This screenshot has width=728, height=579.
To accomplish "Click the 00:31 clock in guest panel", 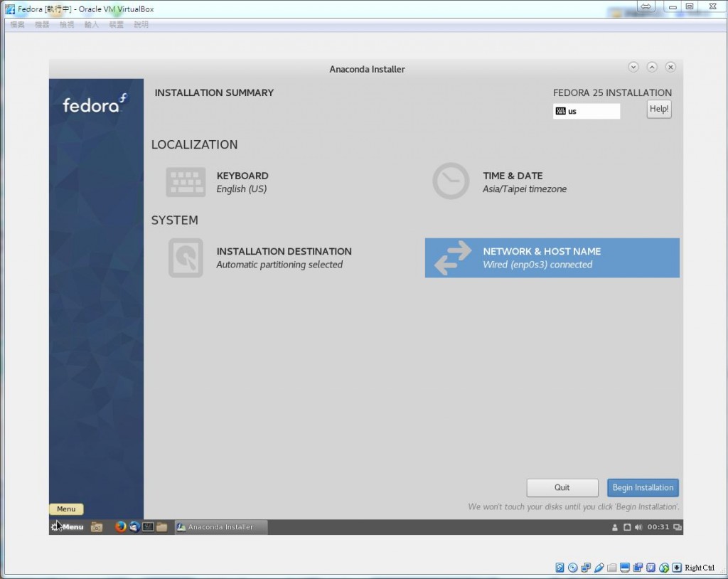I will point(658,527).
